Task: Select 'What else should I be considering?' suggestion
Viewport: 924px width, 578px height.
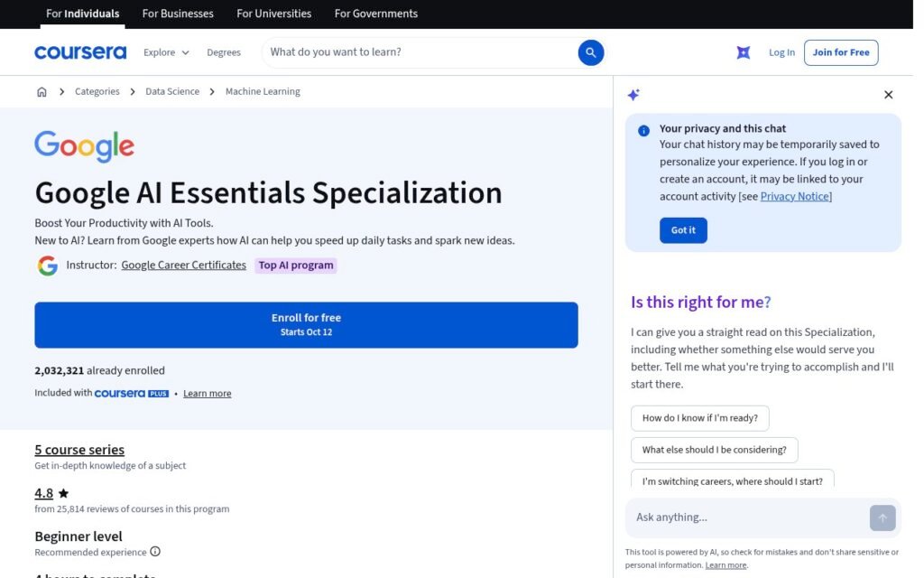Action: [715, 450]
